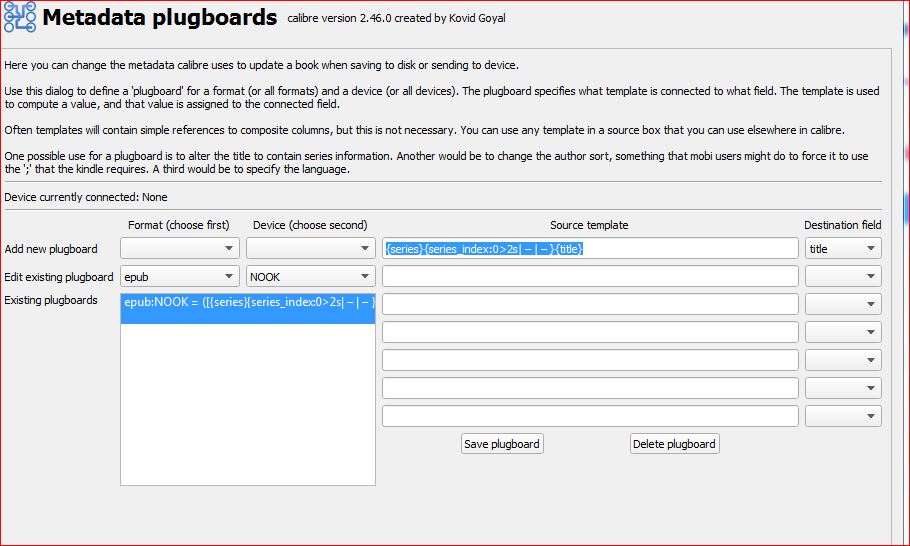Click the bottom source template input field
Viewport: 910px width, 546px height.
click(x=590, y=416)
